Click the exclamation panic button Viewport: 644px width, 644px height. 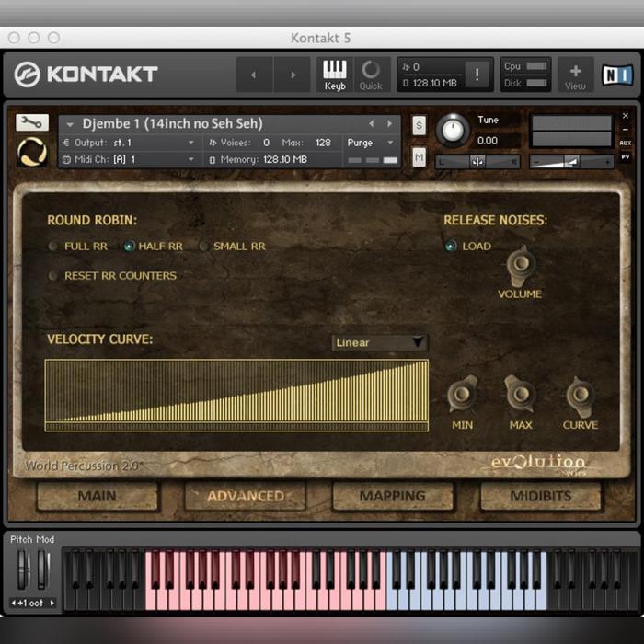pos(477,75)
